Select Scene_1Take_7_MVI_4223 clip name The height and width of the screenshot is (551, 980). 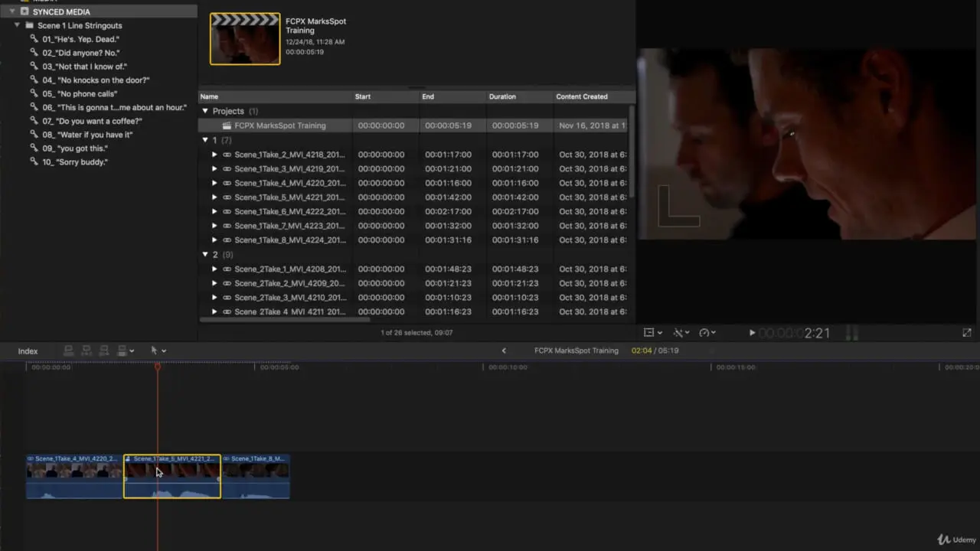(x=289, y=226)
